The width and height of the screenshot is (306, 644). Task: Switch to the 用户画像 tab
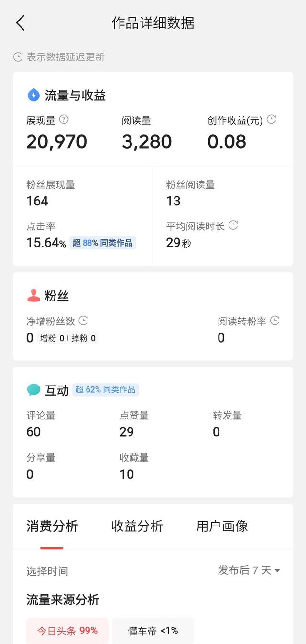[x=222, y=526]
